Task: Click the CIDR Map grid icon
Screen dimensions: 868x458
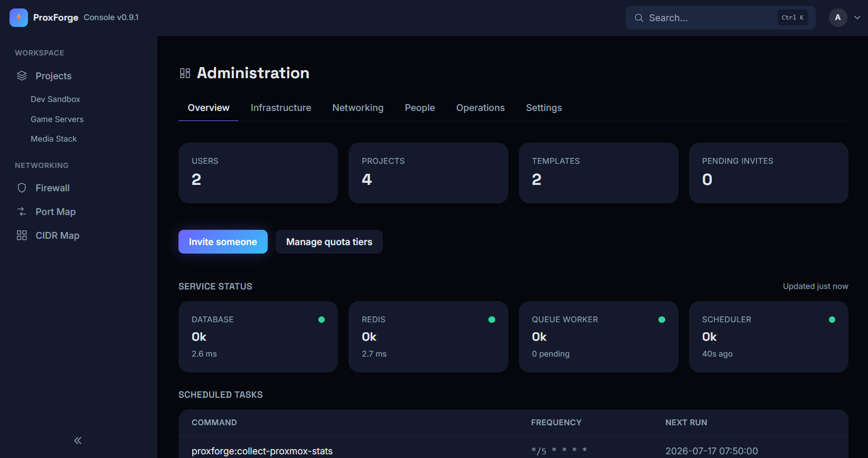Action: click(x=22, y=236)
